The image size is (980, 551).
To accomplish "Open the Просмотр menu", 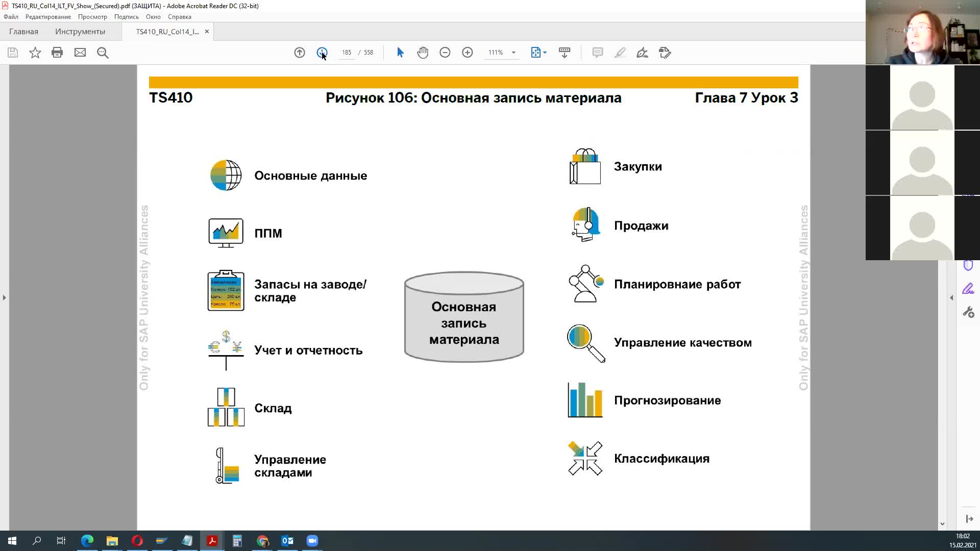I will (x=92, y=17).
